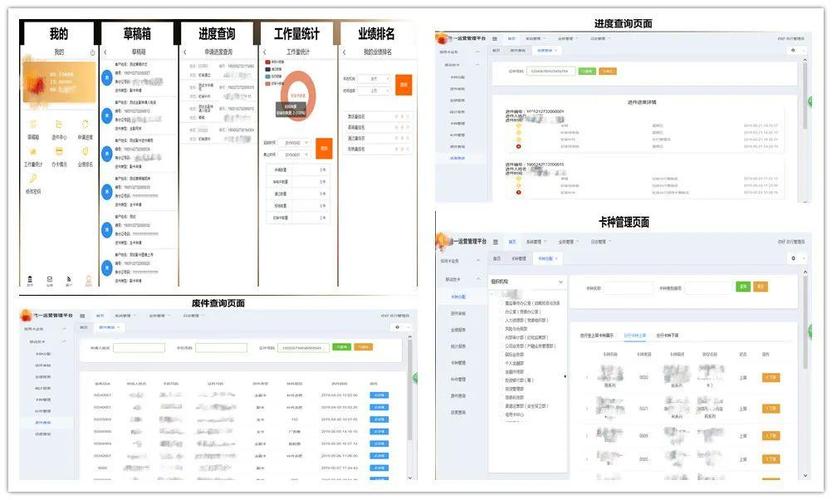
Task: Tap the orange query button in 工作量统计
Action: pyautogui.click(x=324, y=149)
